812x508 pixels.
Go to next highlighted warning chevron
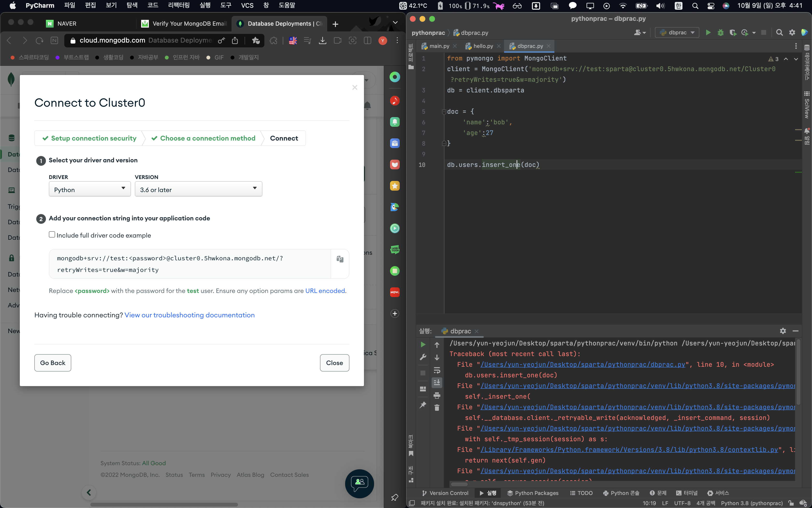click(x=796, y=59)
